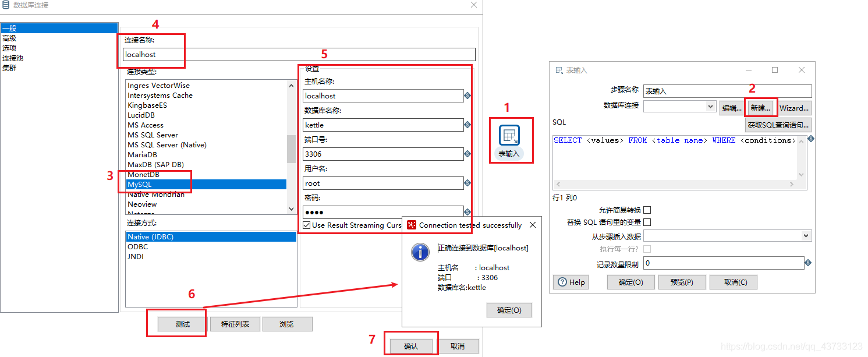Screen dimensions: 868x357
Task: Click the 步骤名称 input field
Action: [727, 91]
